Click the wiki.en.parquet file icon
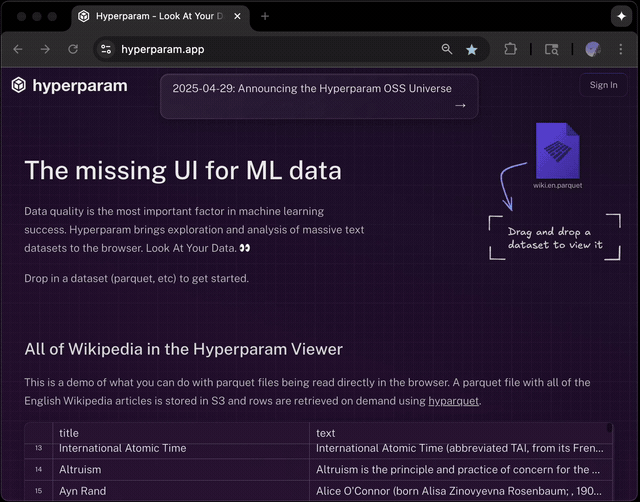The width and height of the screenshot is (640, 502). [558, 151]
